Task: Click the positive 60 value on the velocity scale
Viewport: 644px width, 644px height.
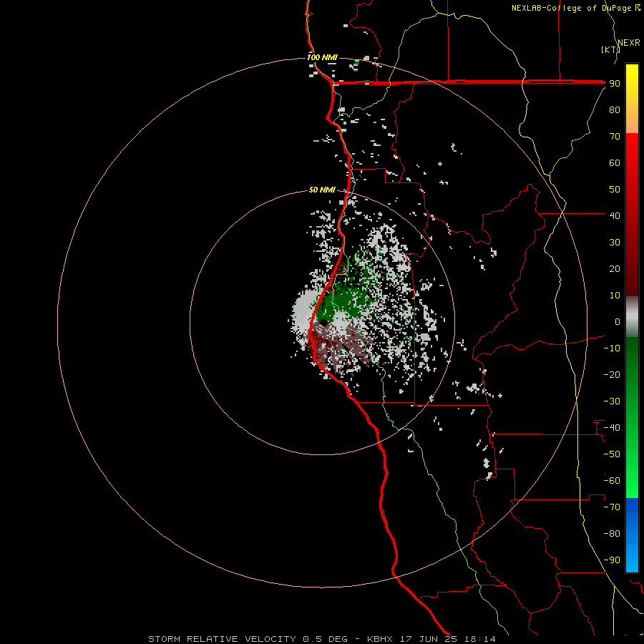Action: 615,162
